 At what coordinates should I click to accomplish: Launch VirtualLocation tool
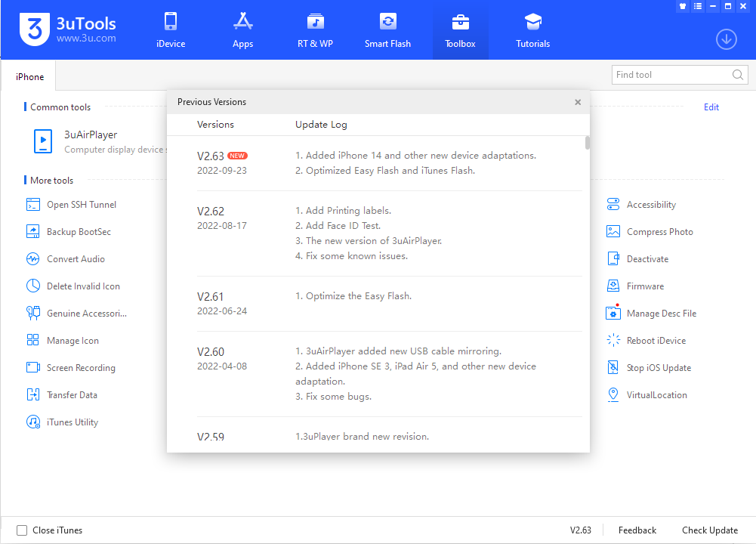[x=646, y=395]
